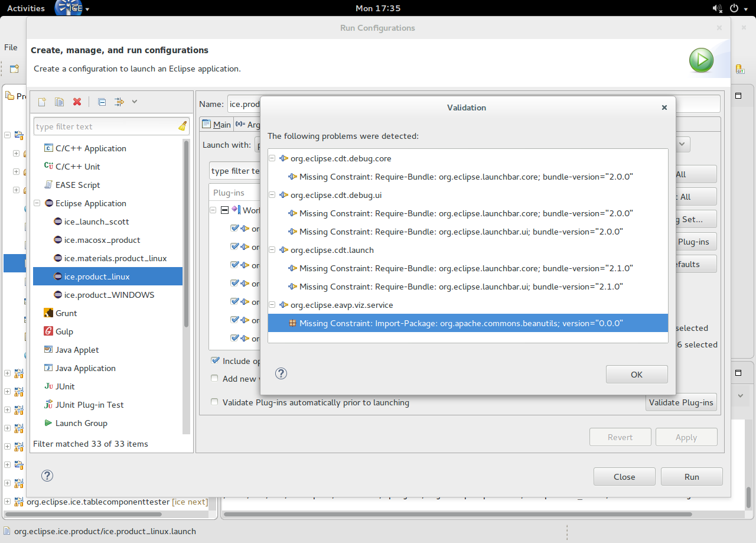Click the Duplicate launch configuration icon
Image resolution: width=756 pixels, height=543 pixels.
(x=59, y=102)
